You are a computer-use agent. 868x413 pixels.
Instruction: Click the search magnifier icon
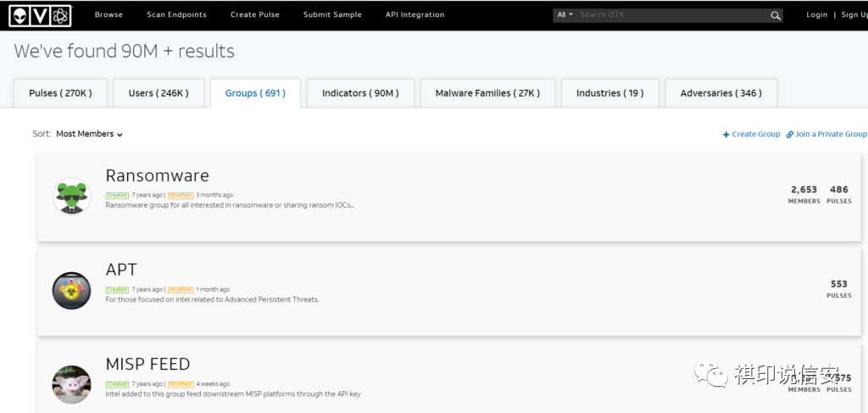tap(775, 15)
